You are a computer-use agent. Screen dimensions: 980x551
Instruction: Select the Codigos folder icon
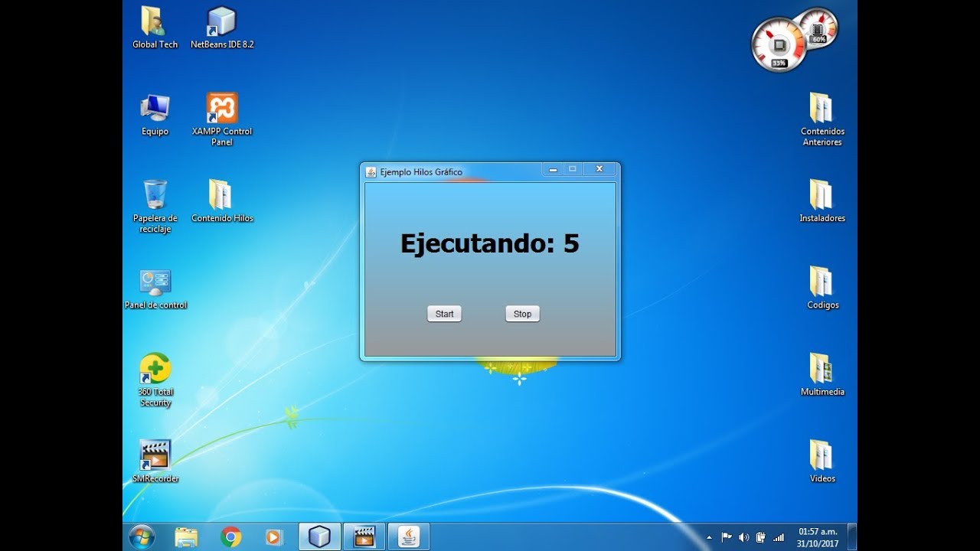pyautogui.click(x=822, y=289)
